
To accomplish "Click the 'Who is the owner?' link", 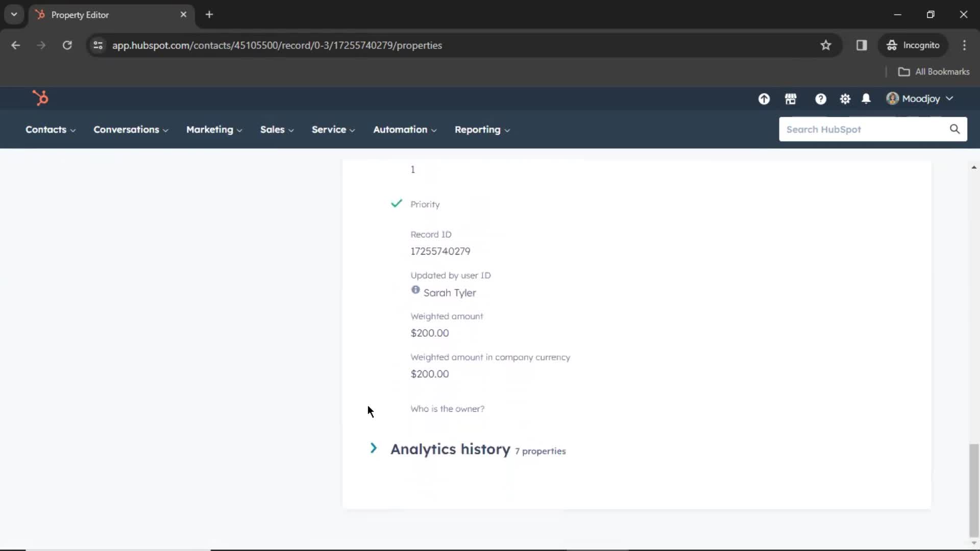I will click(448, 408).
